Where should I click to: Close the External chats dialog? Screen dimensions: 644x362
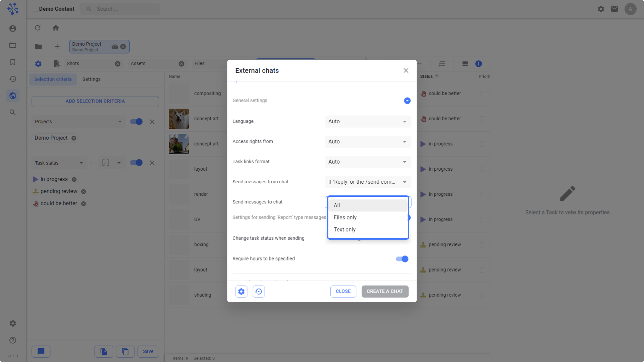406,70
